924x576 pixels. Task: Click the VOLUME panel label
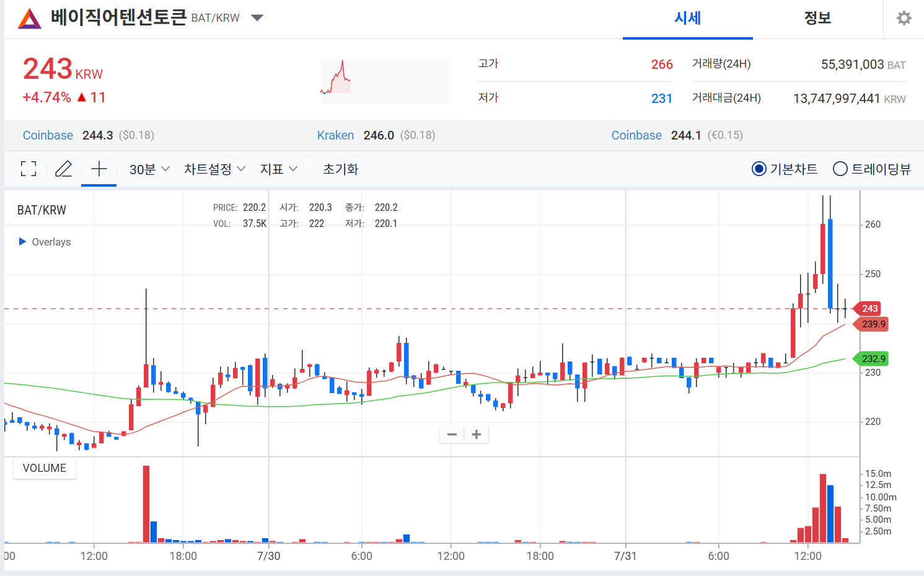point(45,468)
